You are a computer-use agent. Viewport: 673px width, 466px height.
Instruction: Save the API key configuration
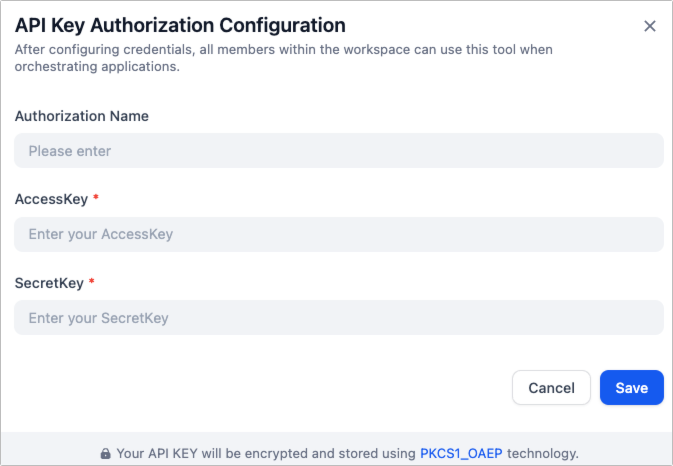coord(631,388)
